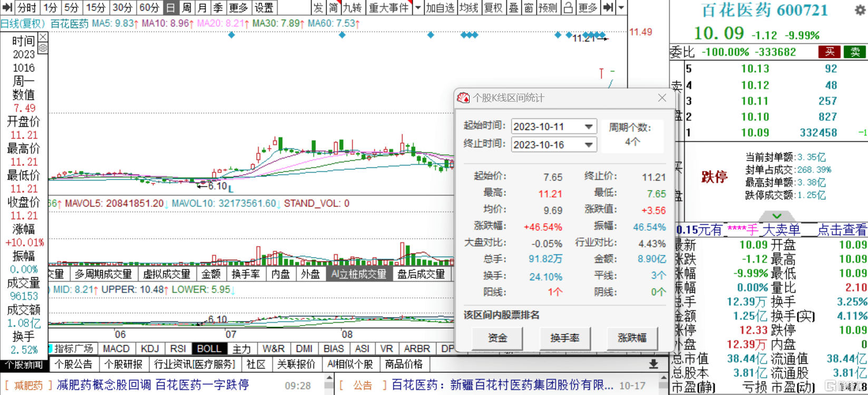Click 点击查看 link for large orders
Viewport: 868px width, 395px height.
pos(842,230)
